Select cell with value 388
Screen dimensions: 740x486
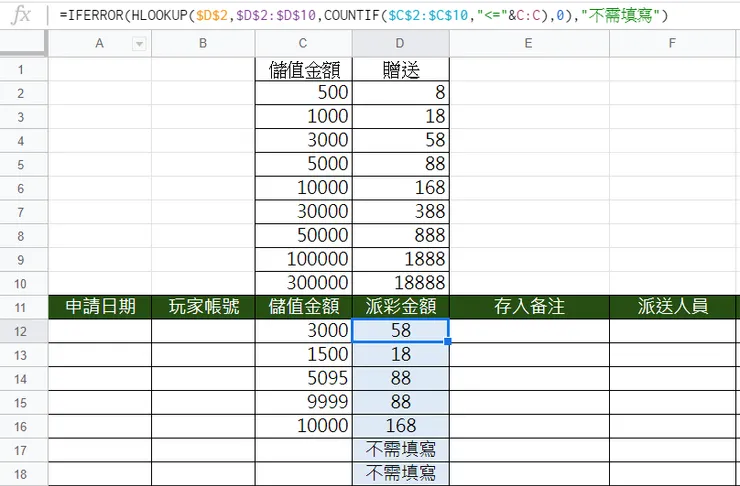pos(401,212)
